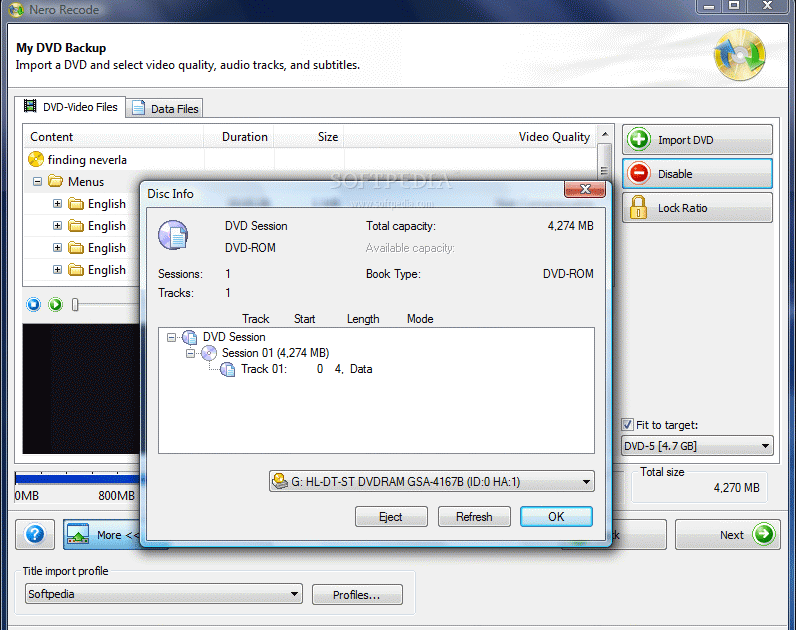Click the red Disable minus icon
The height and width of the screenshot is (630, 796).
click(x=639, y=174)
